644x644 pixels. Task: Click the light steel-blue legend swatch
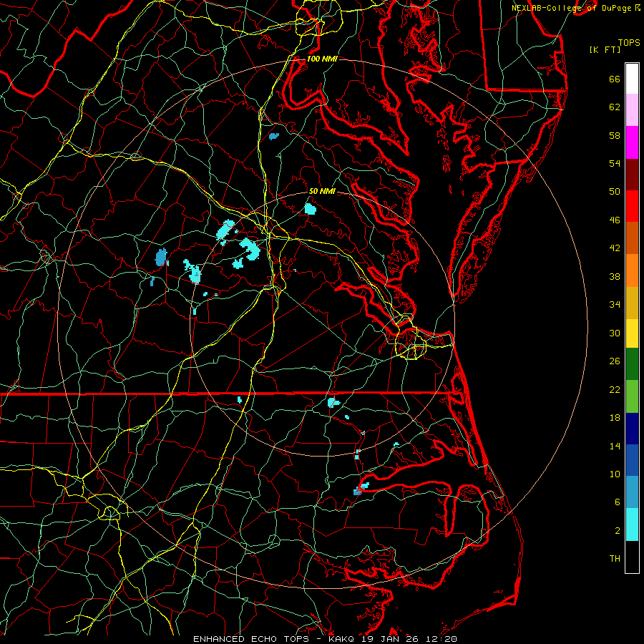click(632, 492)
